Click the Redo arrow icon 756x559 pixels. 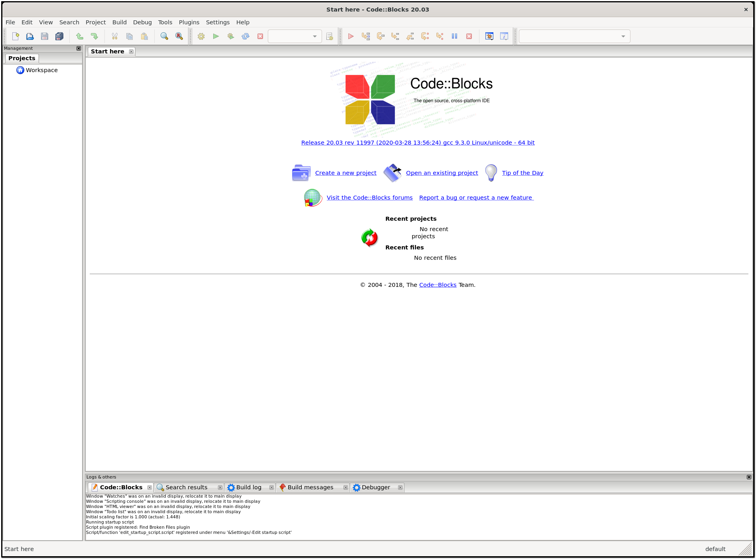tap(94, 36)
